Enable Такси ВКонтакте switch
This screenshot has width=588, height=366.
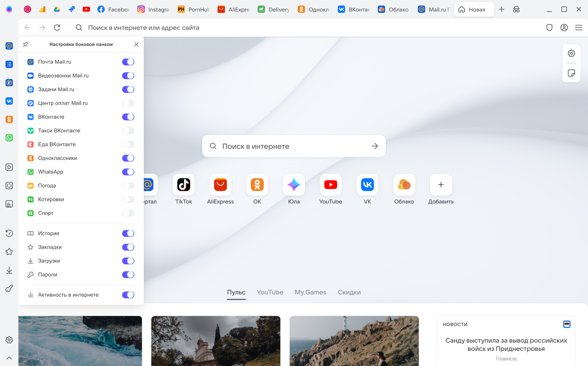pos(128,131)
